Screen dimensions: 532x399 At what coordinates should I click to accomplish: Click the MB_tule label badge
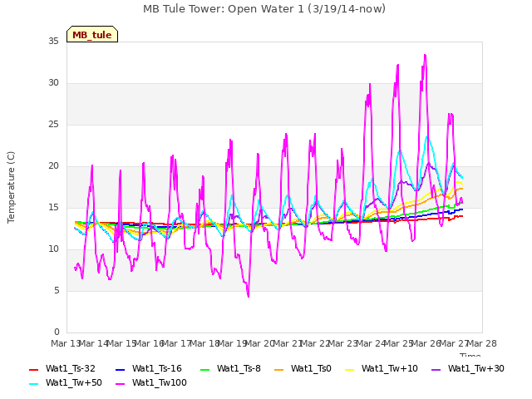click(92, 34)
